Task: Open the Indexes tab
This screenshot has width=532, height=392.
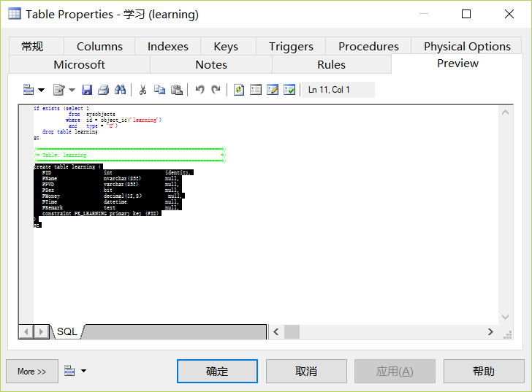Action: (x=168, y=46)
